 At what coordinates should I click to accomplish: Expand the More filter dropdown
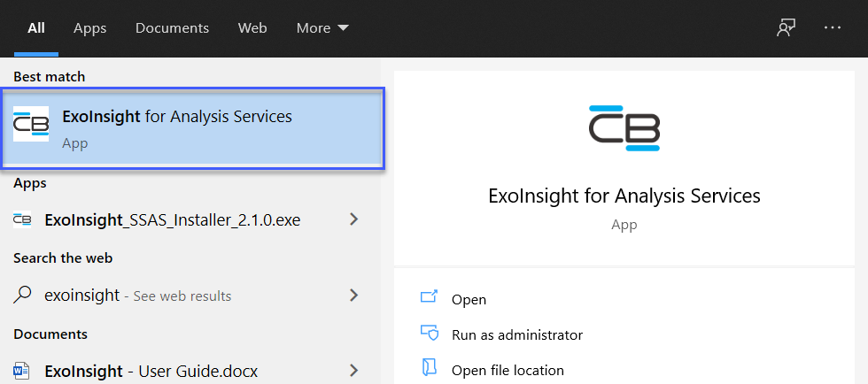322,28
